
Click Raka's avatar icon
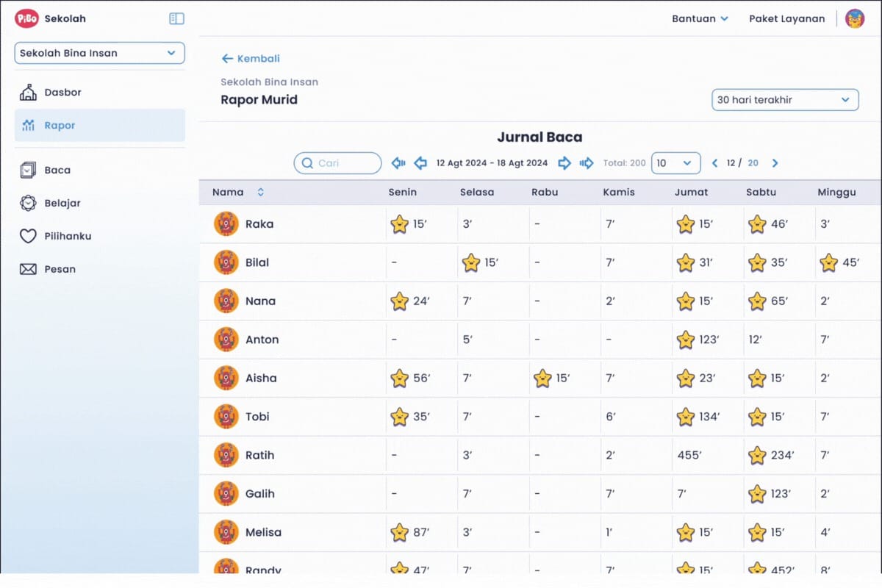point(226,224)
